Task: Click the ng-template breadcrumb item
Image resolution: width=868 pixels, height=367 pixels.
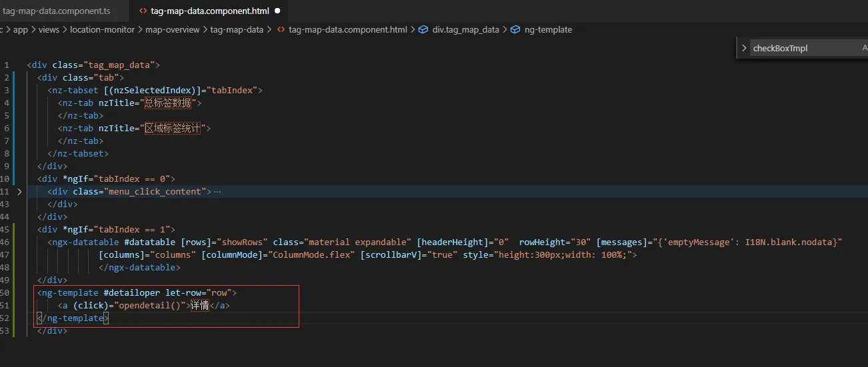Action: (x=548, y=29)
